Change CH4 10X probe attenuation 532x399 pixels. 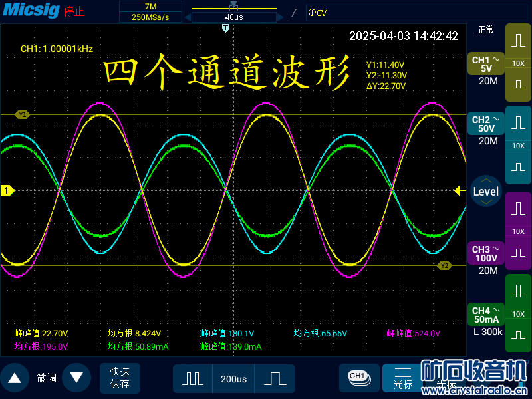(x=518, y=314)
